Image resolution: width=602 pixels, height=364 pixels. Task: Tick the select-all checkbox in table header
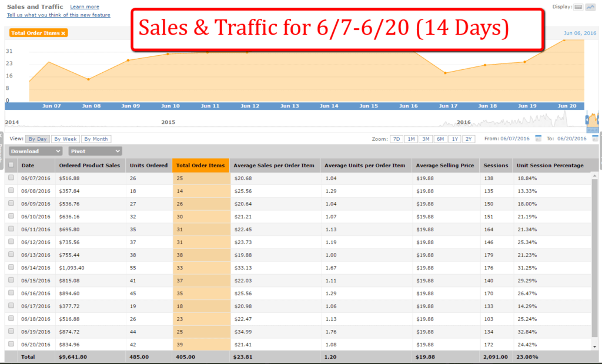click(11, 165)
